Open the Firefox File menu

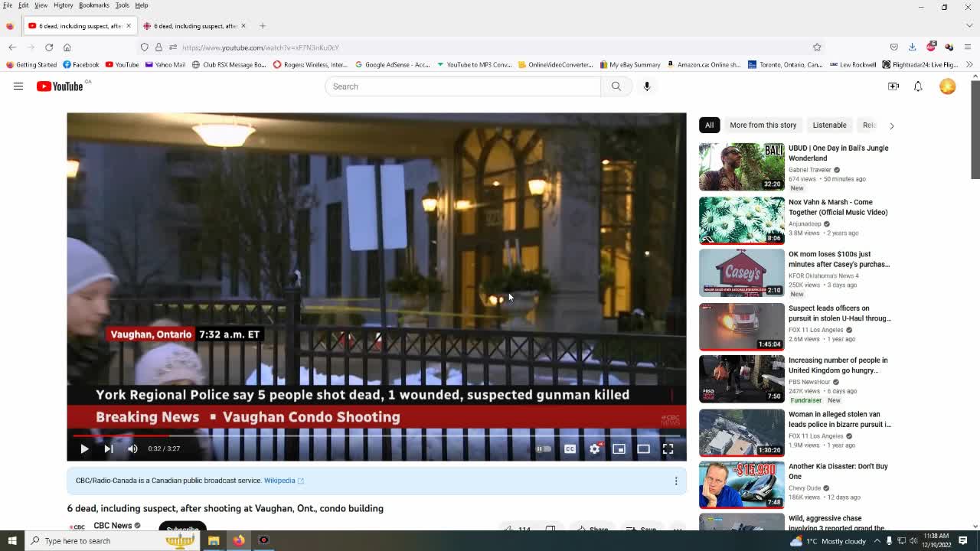click(8, 5)
